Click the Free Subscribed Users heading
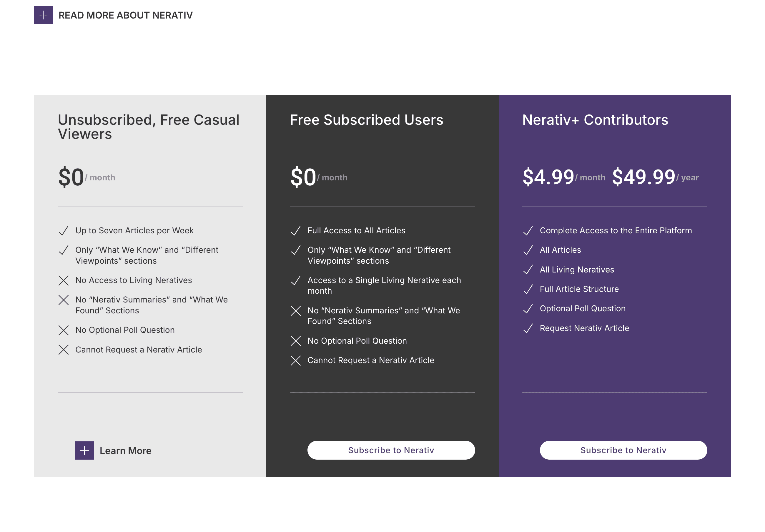765x532 pixels. pyautogui.click(x=366, y=120)
